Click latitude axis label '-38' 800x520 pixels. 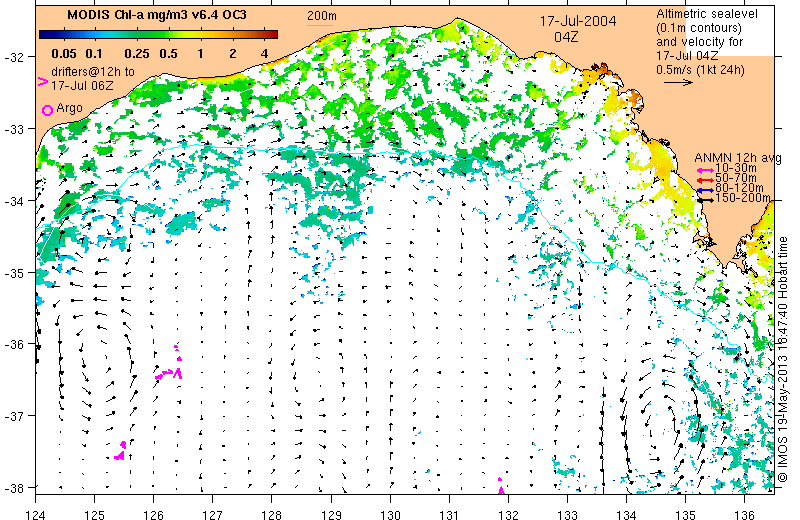[14, 488]
